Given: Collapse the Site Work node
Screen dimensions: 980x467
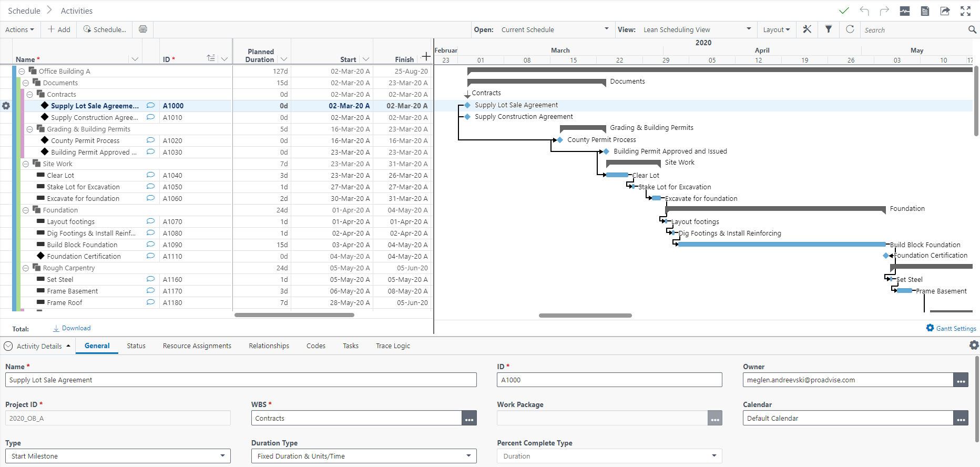Looking at the screenshot, I should [x=26, y=164].
